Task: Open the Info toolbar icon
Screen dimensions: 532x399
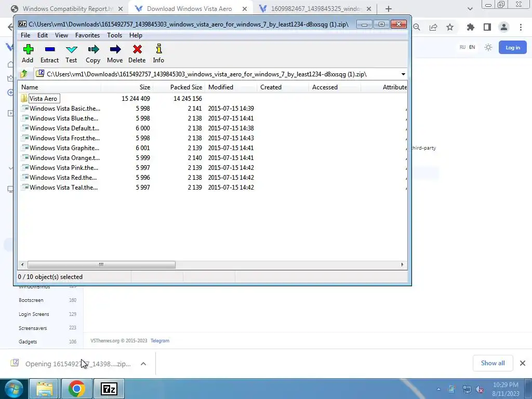Action: coord(158,54)
